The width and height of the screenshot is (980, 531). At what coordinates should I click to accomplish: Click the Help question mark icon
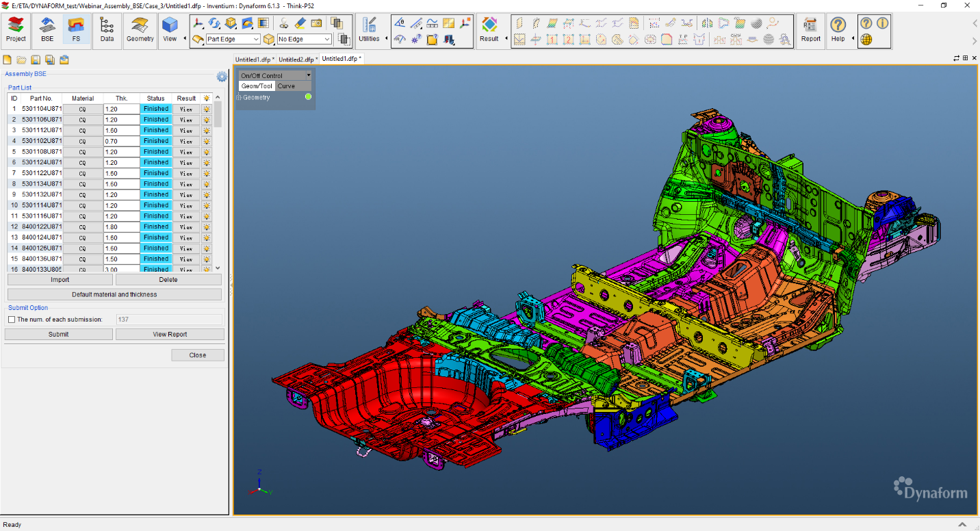[x=838, y=30]
